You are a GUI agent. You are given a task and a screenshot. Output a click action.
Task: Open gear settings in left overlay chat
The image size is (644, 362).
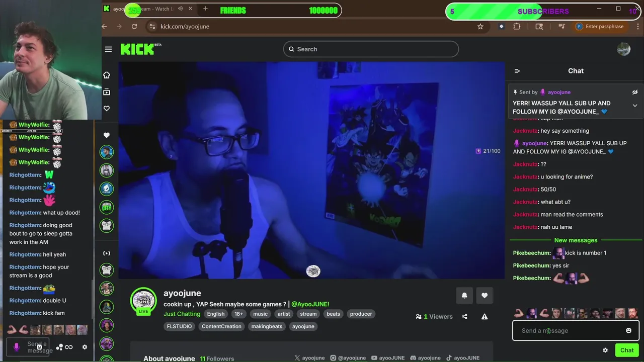click(x=85, y=347)
